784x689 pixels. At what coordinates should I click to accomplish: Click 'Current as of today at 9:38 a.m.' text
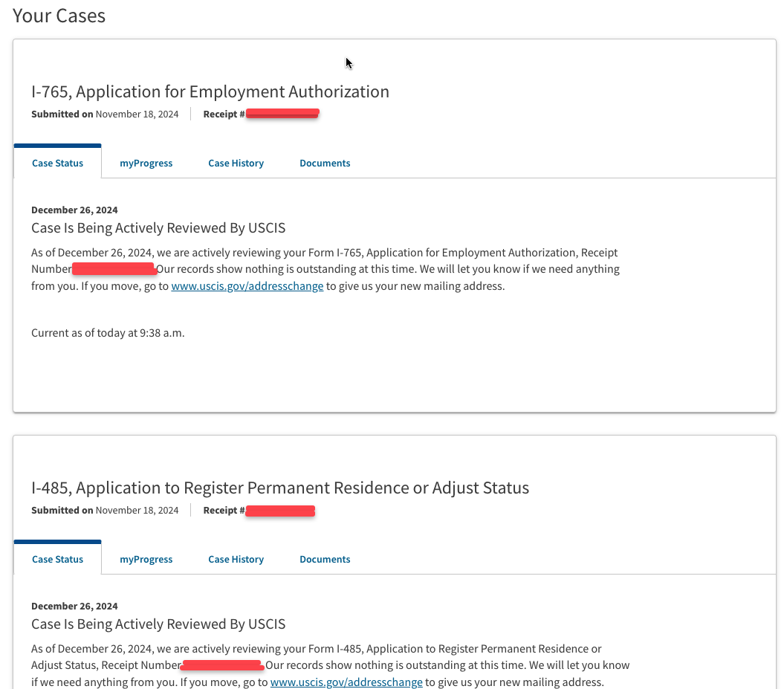(108, 333)
